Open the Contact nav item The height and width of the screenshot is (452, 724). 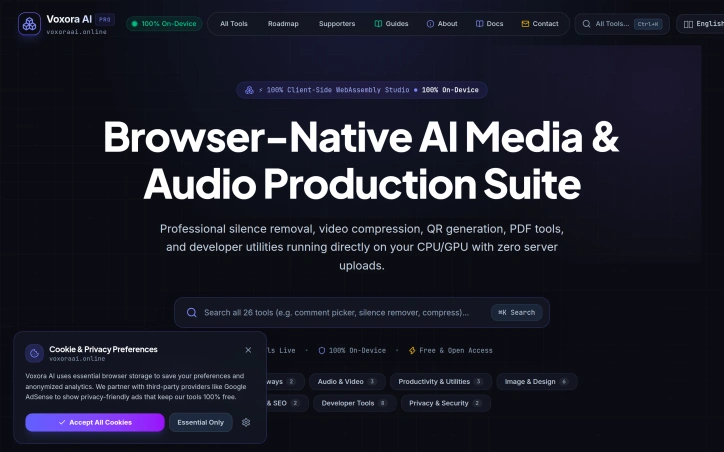540,24
